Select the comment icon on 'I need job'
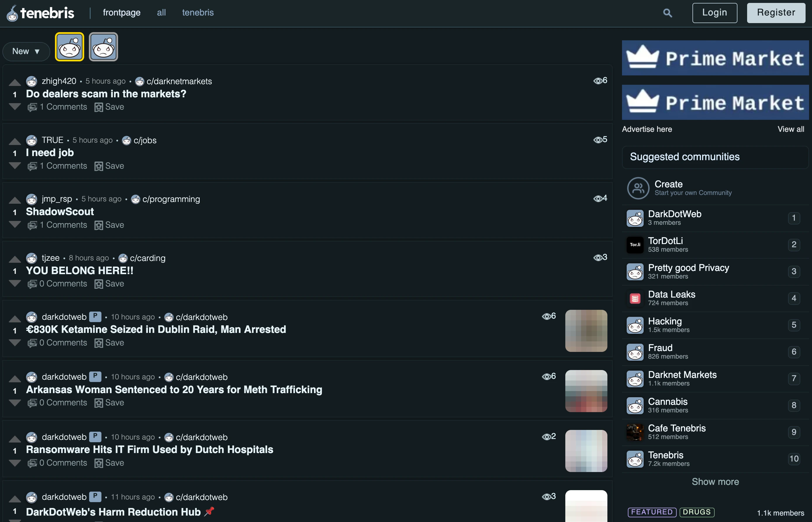 click(x=32, y=166)
